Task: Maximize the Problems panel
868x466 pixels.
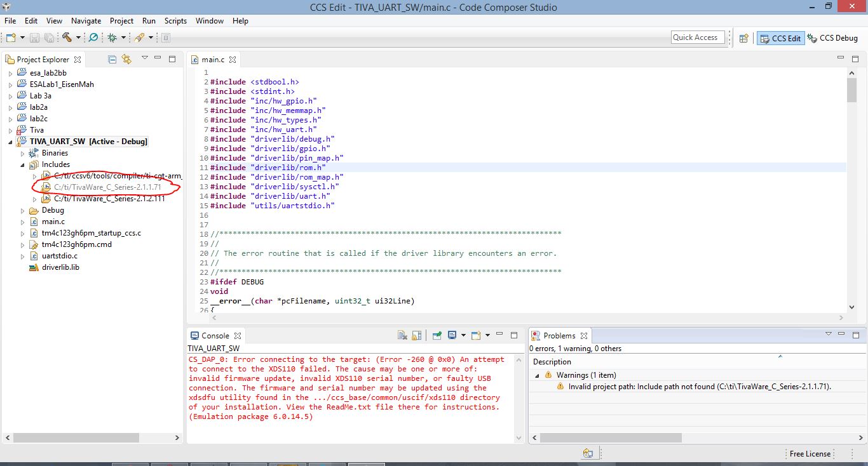Action: [x=857, y=334]
